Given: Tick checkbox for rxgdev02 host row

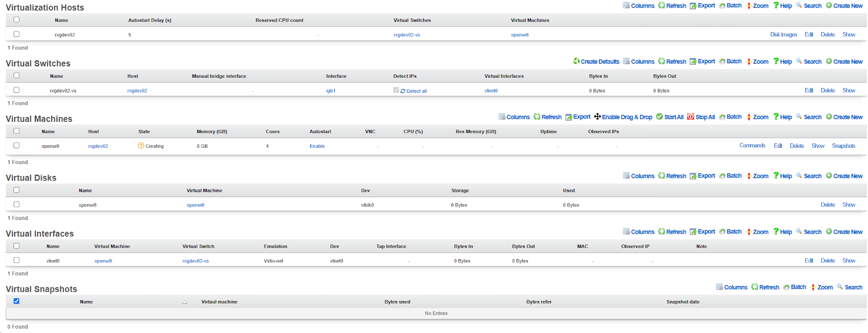Looking at the screenshot, I should tap(16, 34).
